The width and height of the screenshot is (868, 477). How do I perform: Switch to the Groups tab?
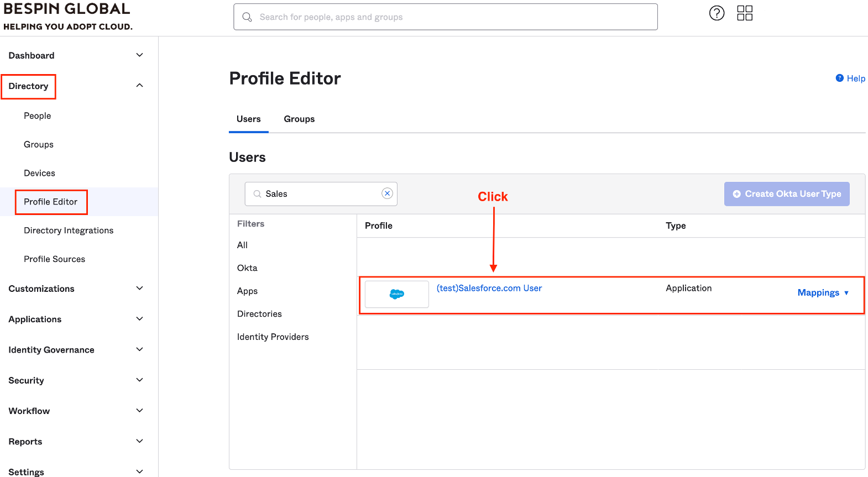[x=299, y=119]
